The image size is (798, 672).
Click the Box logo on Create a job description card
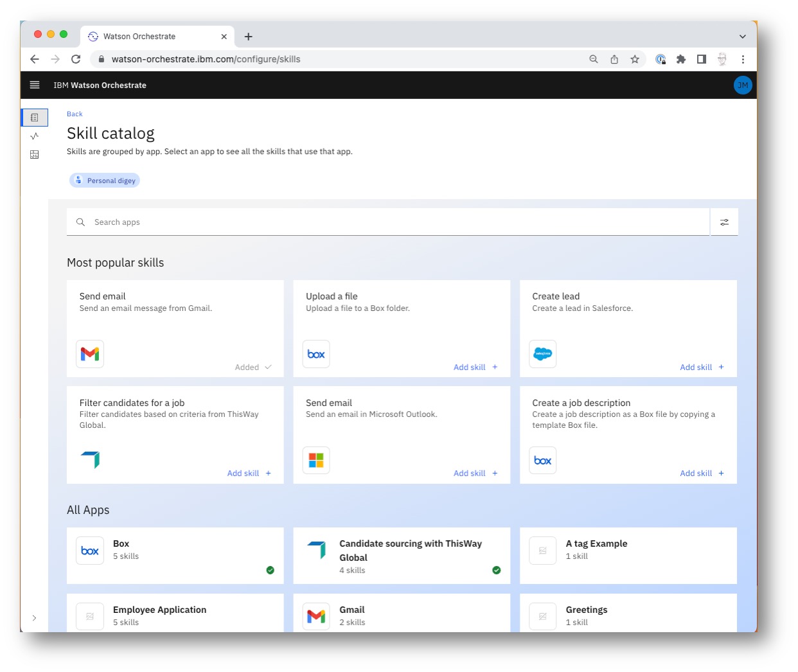pyautogui.click(x=543, y=460)
